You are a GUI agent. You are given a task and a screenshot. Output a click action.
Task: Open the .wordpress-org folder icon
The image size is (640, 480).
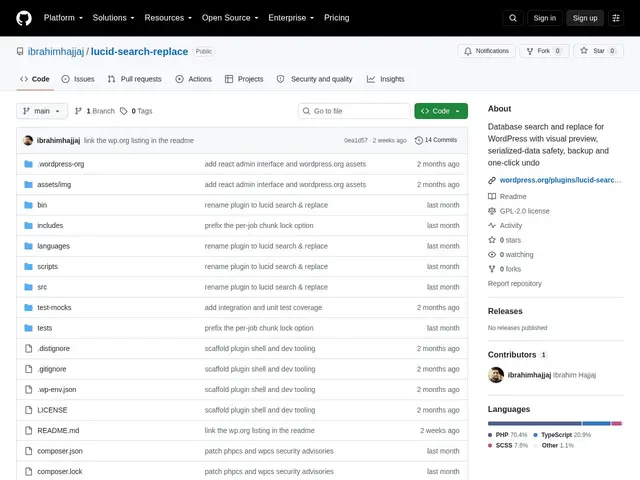[x=28, y=164]
